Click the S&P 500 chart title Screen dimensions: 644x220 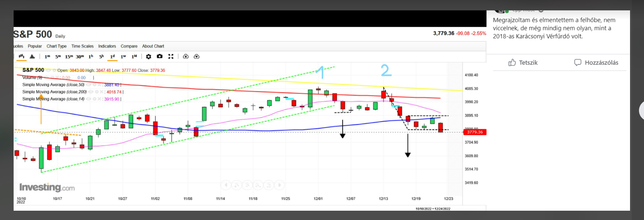tap(33, 34)
